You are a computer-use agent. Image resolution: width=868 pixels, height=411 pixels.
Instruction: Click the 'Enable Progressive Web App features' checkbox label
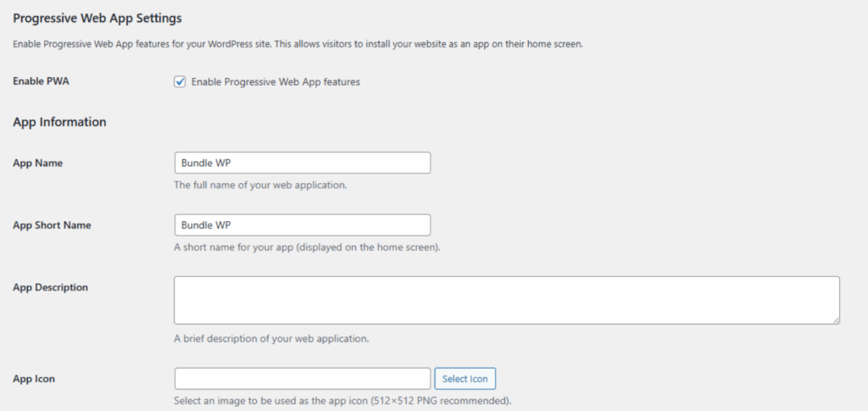point(275,82)
